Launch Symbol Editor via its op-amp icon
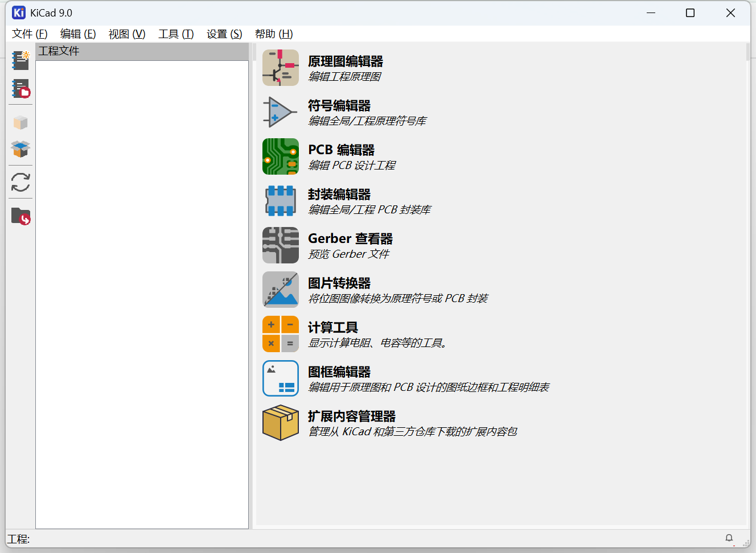The image size is (756, 553). 281,112
